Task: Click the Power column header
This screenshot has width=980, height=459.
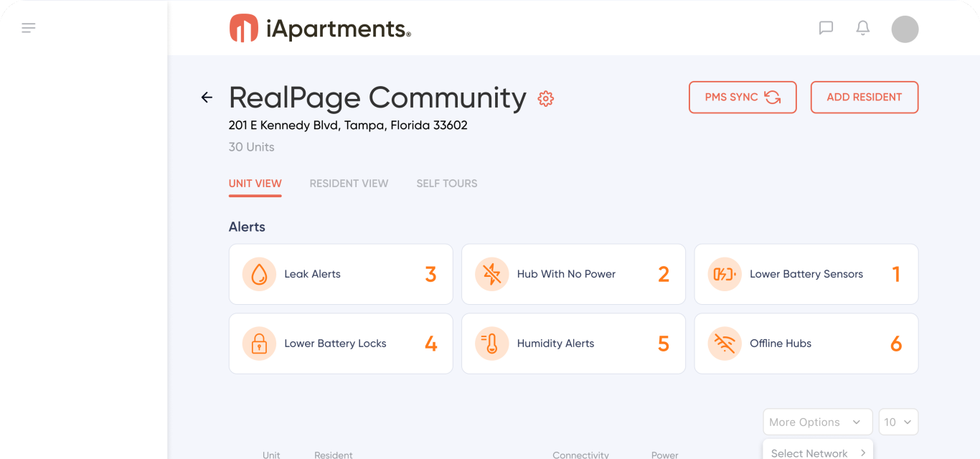Action: (665, 455)
